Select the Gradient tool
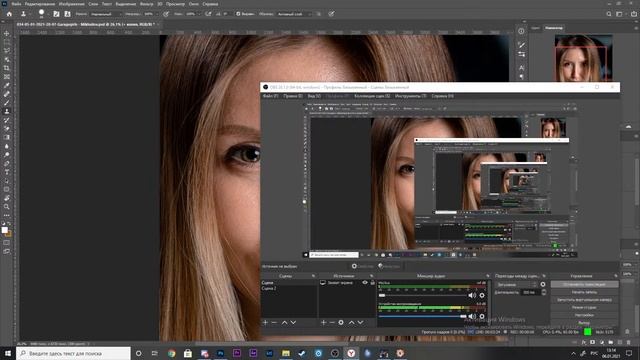 [7, 137]
